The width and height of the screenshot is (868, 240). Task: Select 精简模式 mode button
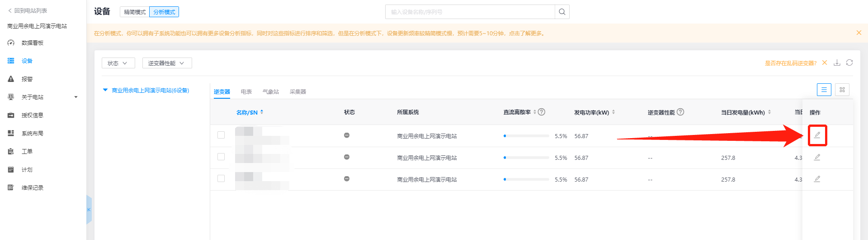pyautogui.click(x=135, y=12)
